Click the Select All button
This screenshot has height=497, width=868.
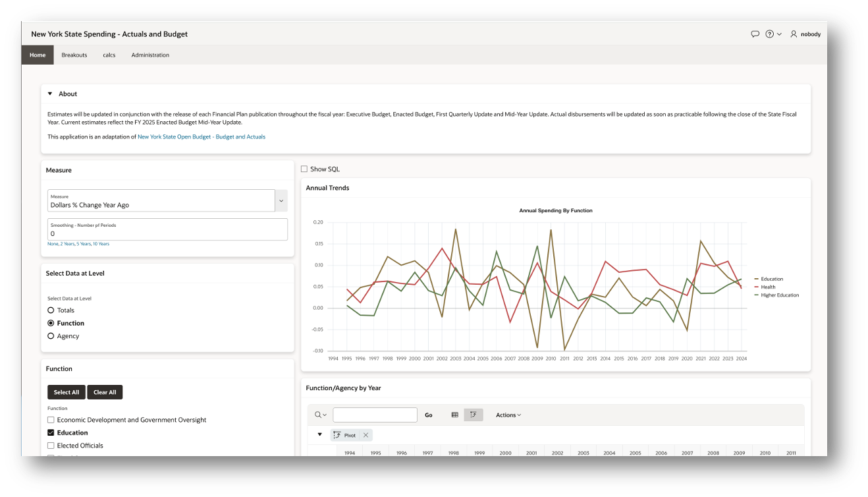tap(67, 392)
